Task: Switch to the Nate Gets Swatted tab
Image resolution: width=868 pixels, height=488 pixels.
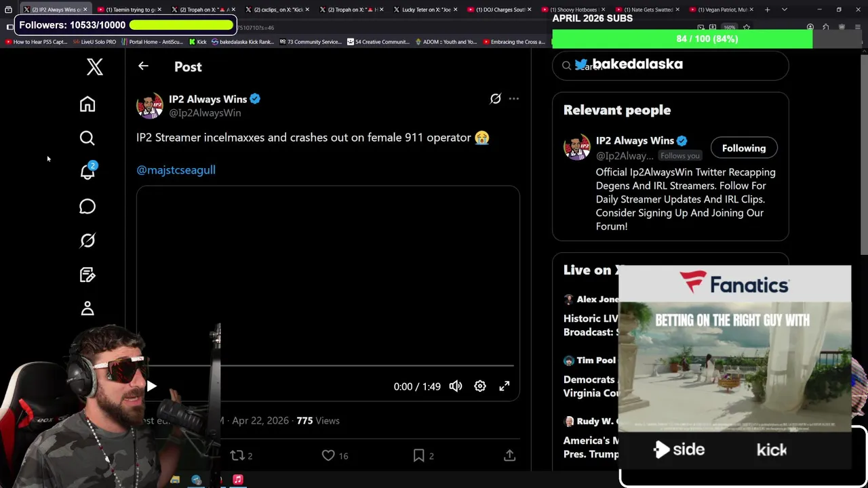Action: coord(648,9)
